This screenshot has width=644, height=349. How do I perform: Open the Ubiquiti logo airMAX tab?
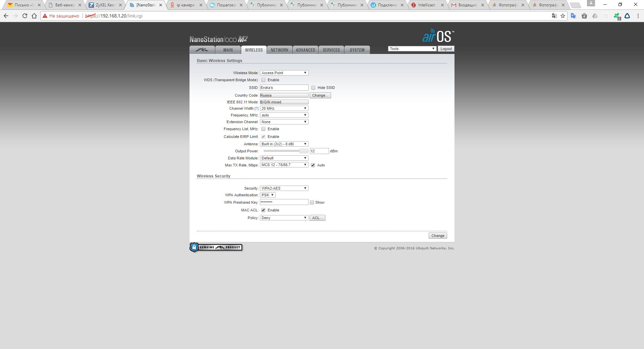click(x=202, y=50)
